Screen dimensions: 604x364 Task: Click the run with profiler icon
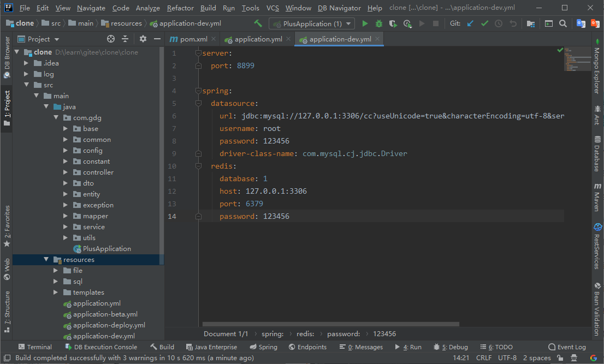point(407,23)
